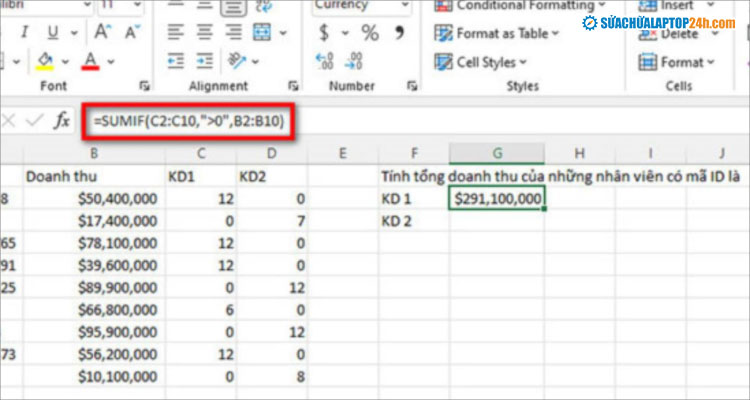Screen dimensions: 750x400
Task: Apply Accounting dollar number format
Action: click(324, 33)
